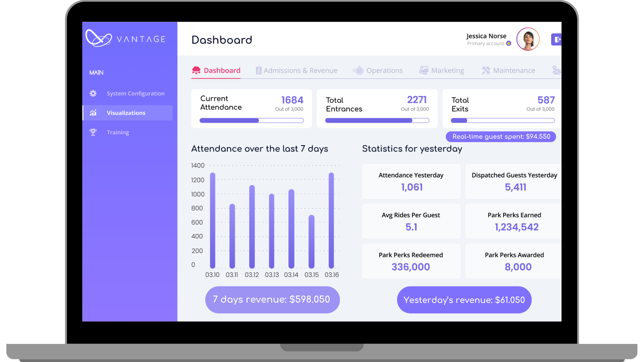Screen dimensions: 644x362
Task: Select Training in sidebar
Action: pos(127,132)
